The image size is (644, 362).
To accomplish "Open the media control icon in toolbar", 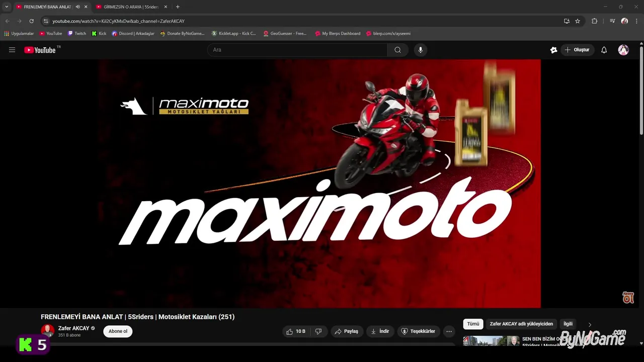I will click(612, 21).
